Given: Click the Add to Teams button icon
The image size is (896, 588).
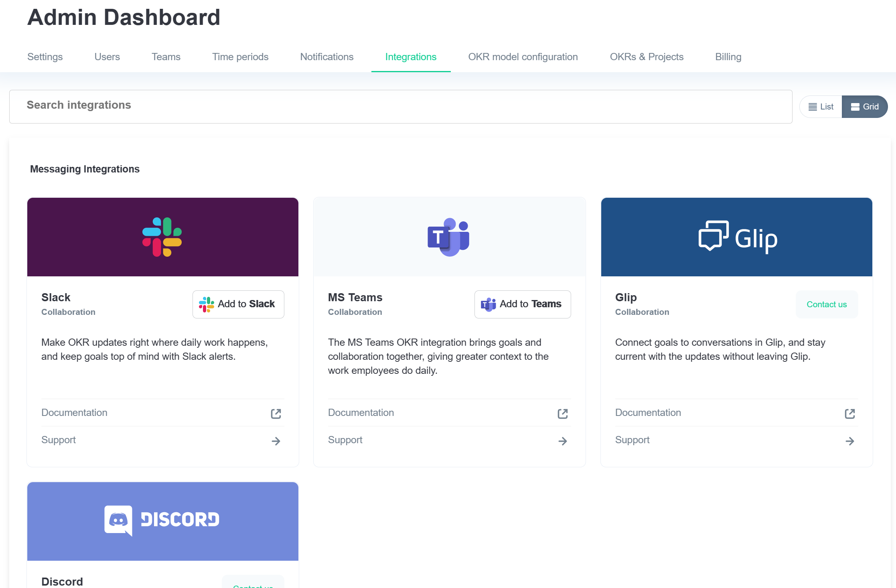Looking at the screenshot, I should click(489, 304).
